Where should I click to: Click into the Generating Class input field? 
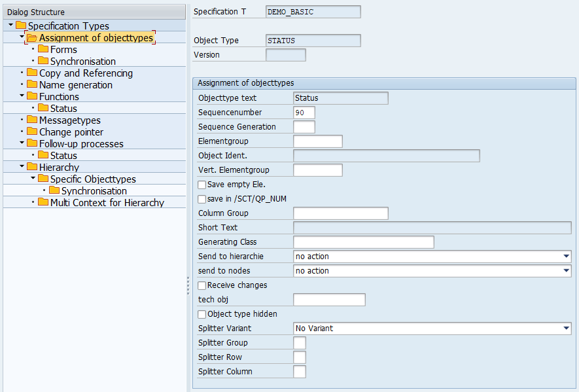(363, 242)
